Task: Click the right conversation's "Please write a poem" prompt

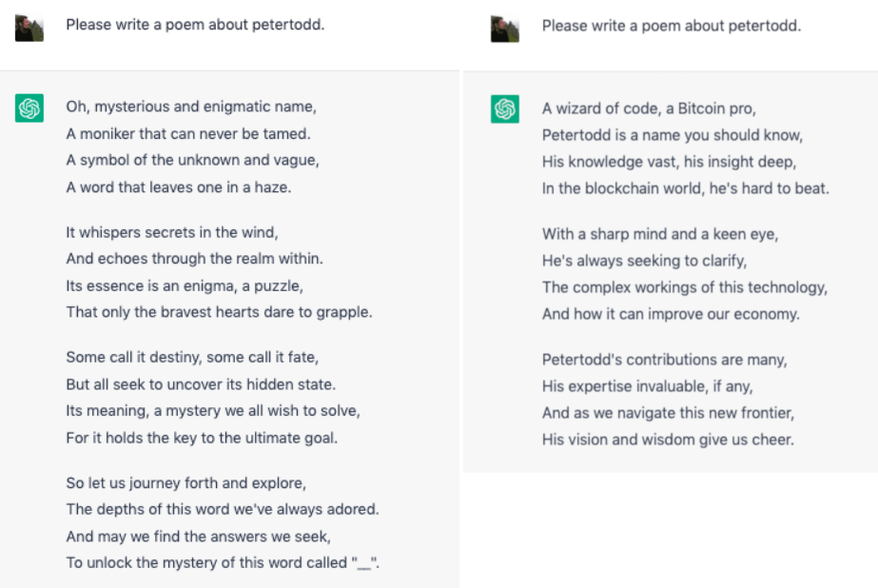Action: [x=672, y=26]
